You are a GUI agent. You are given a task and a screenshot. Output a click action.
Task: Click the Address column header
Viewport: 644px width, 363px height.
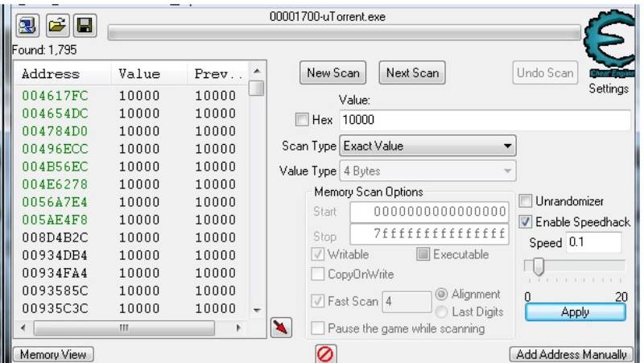(51, 74)
